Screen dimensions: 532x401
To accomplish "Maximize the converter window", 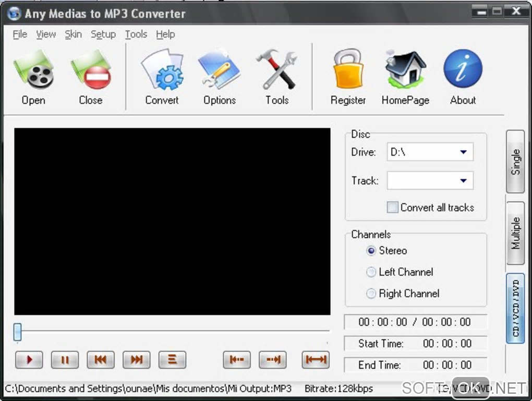I will (x=497, y=12).
